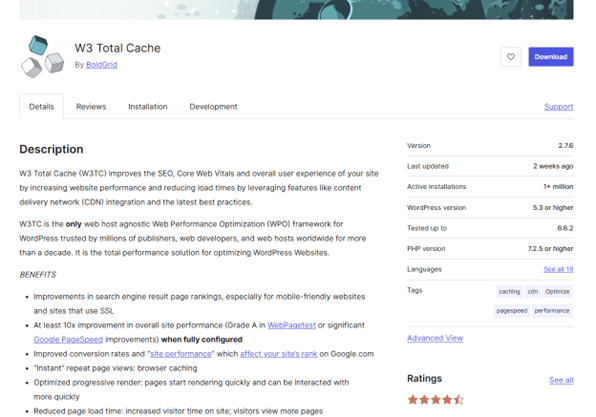Screen dimensions: 596x417
Task: Go to the Development tab
Action: [213, 107]
